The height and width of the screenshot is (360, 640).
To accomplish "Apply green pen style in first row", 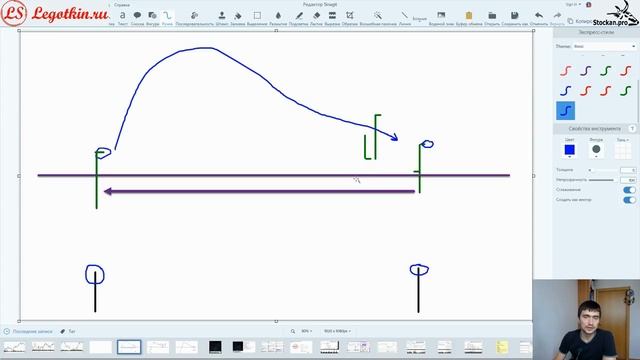I will pyautogui.click(x=606, y=71).
